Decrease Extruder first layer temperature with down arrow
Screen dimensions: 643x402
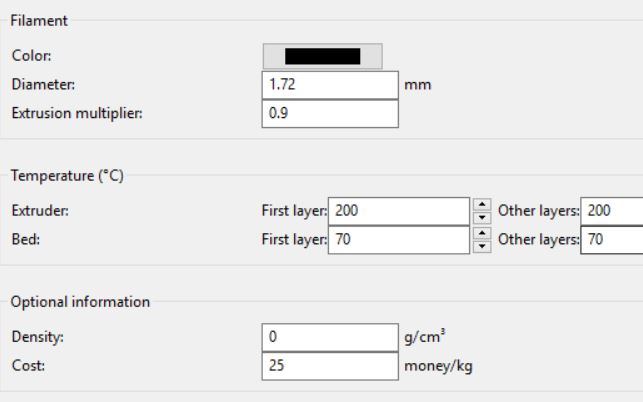pyautogui.click(x=483, y=217)
